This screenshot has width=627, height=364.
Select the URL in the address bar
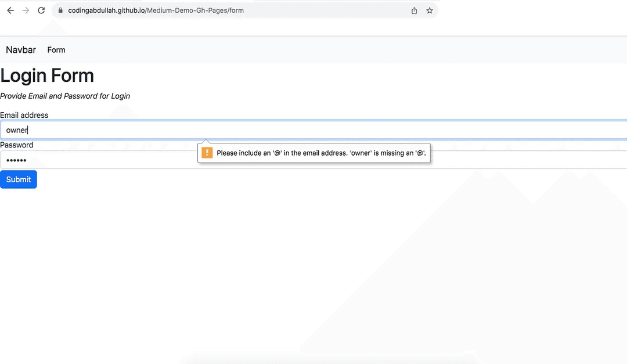pos(156,10)
